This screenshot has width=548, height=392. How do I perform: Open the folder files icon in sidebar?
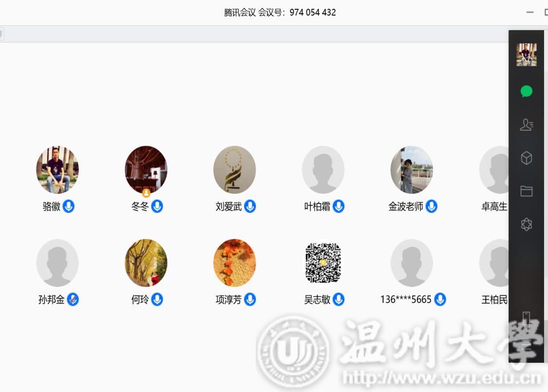(x=527, y=191)
